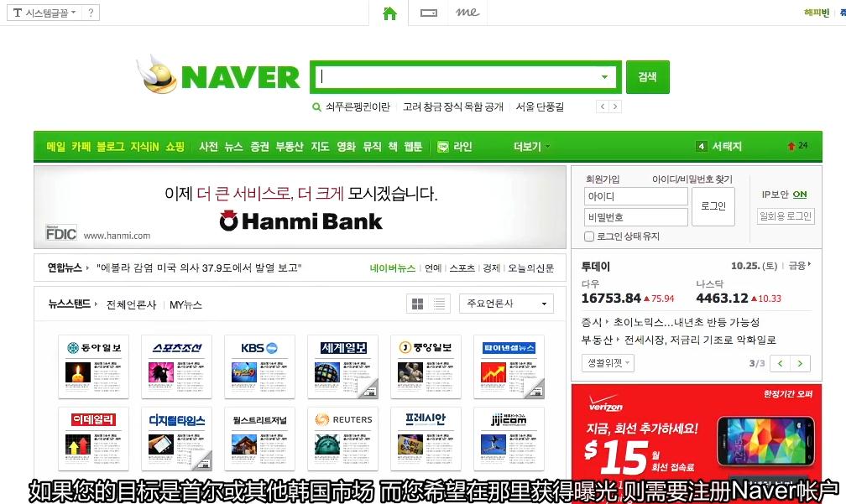Click the Hanmi Bank banner ad
Image resolution: width=846 pixels, height=504 pixels.
pos(300,207)
